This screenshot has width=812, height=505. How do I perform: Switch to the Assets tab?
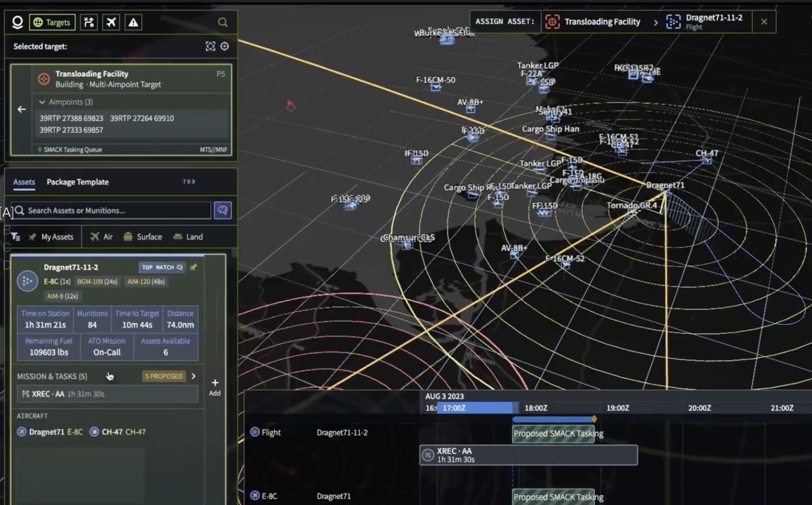tap(24, 182)
